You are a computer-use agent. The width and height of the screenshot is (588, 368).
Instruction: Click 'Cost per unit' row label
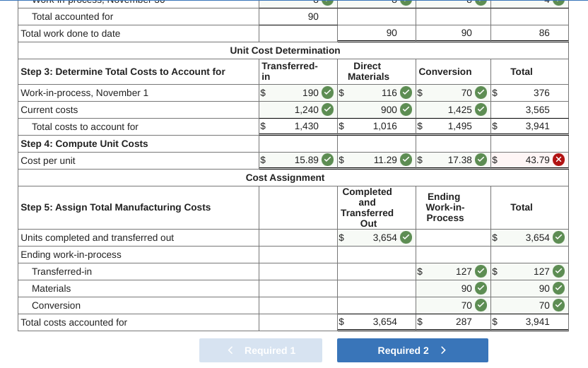(x=48, y=161)
